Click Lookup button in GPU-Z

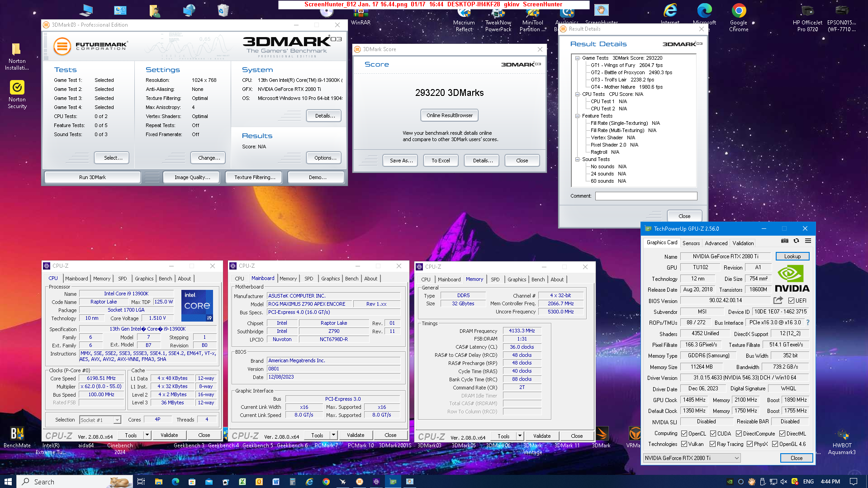click(x=792, y=256)
